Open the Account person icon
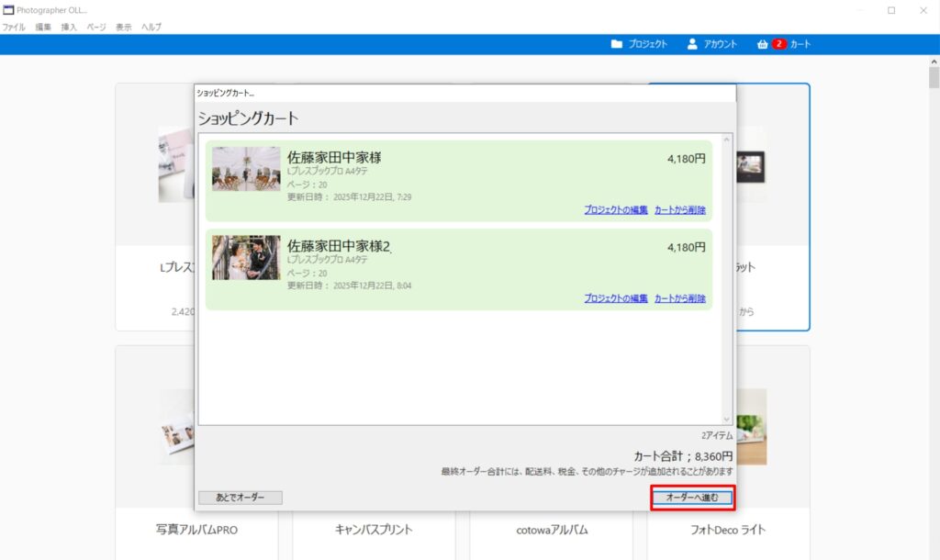Viewport: 940px width, 560px height. tap(692, 44)
